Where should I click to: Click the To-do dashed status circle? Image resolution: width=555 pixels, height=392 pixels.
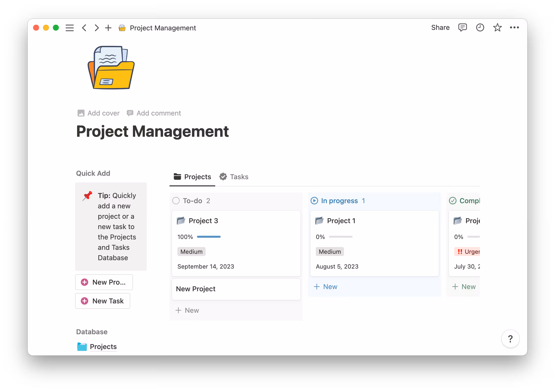(176, 201)
